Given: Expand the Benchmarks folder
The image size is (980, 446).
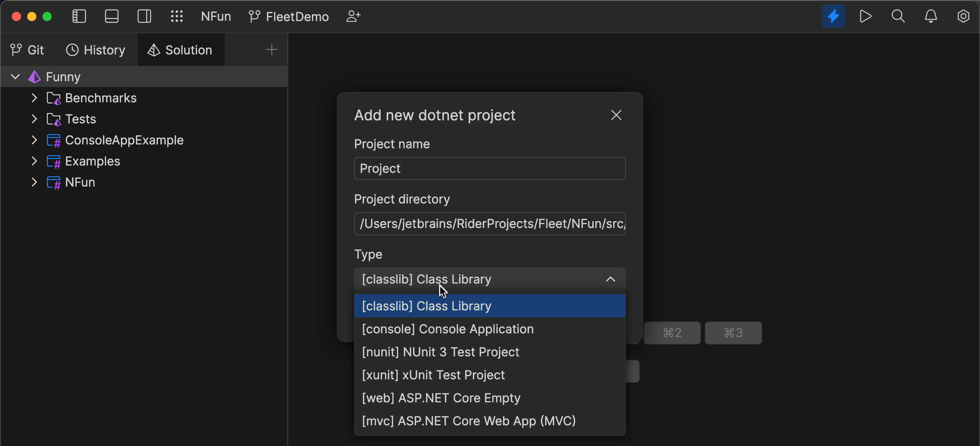Looking at the screenshot, I should [x=34, y=98].
